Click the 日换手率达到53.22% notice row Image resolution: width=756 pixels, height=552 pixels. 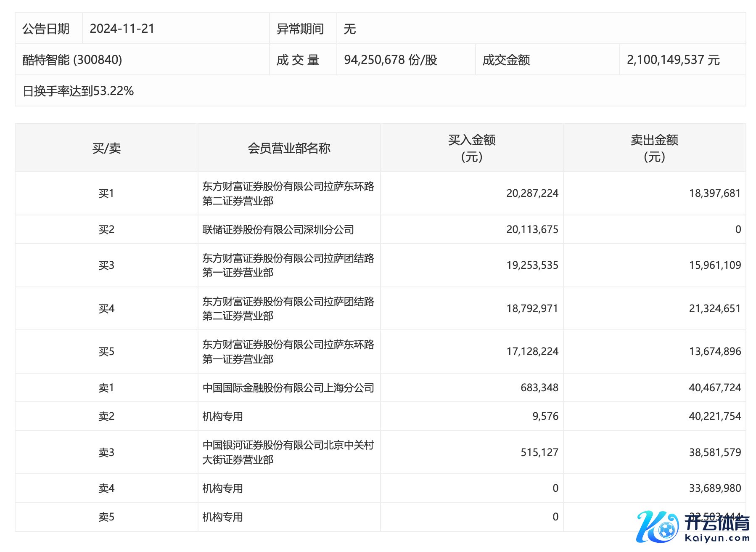pos(78,91)
